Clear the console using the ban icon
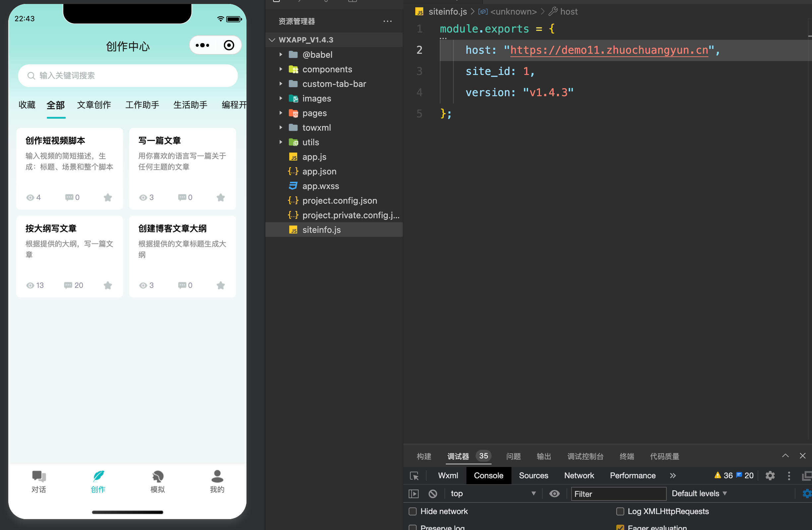 pos(433,494)
